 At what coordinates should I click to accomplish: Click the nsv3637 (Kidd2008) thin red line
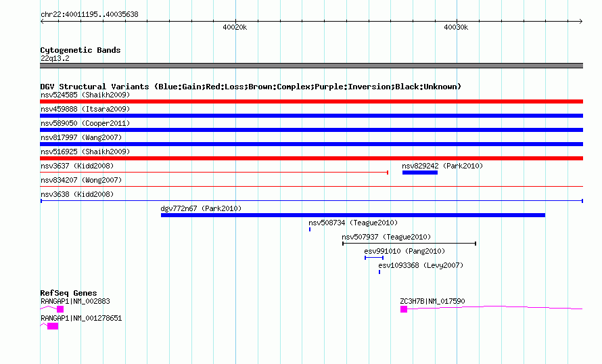click(x=214, y=173)
